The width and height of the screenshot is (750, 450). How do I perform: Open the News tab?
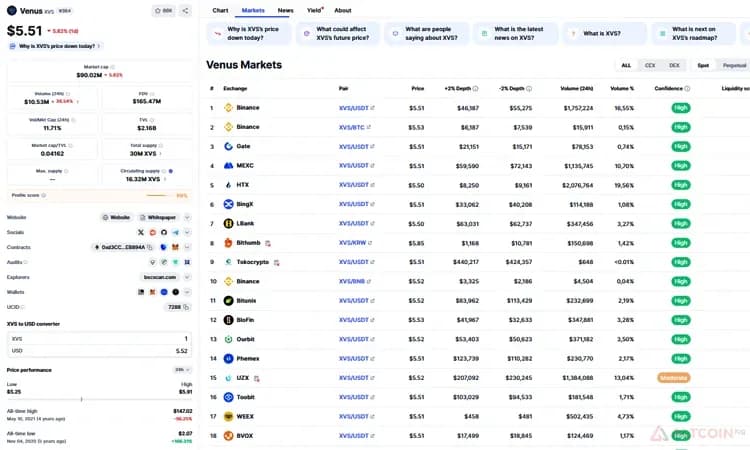[286, 11]
